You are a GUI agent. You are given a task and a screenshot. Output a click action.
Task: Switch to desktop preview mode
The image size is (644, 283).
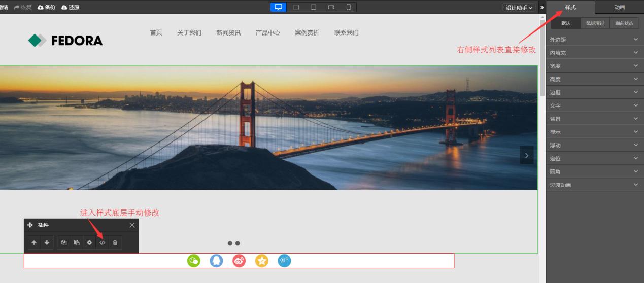[278, 7]
